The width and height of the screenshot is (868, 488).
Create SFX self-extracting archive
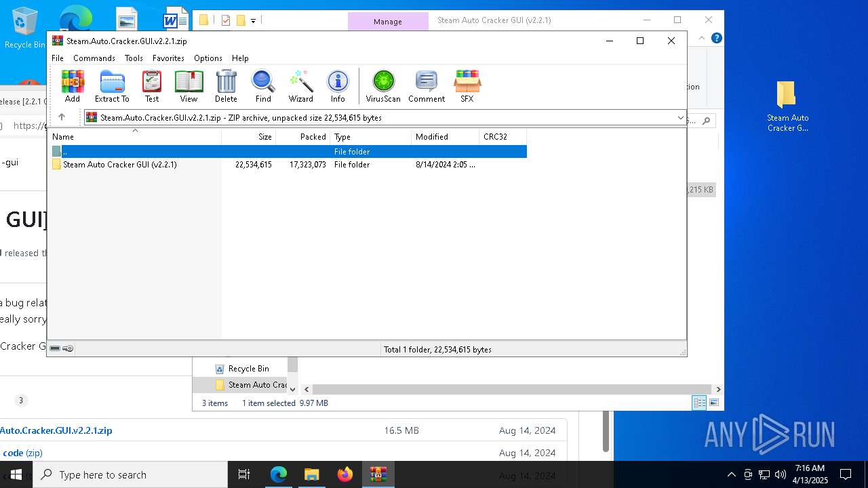pos(467,86)
